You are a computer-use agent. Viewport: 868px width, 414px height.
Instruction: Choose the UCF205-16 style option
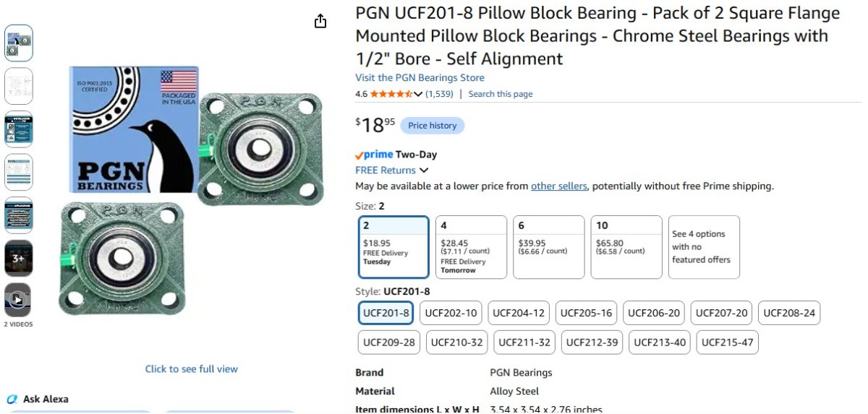[586, 313]
